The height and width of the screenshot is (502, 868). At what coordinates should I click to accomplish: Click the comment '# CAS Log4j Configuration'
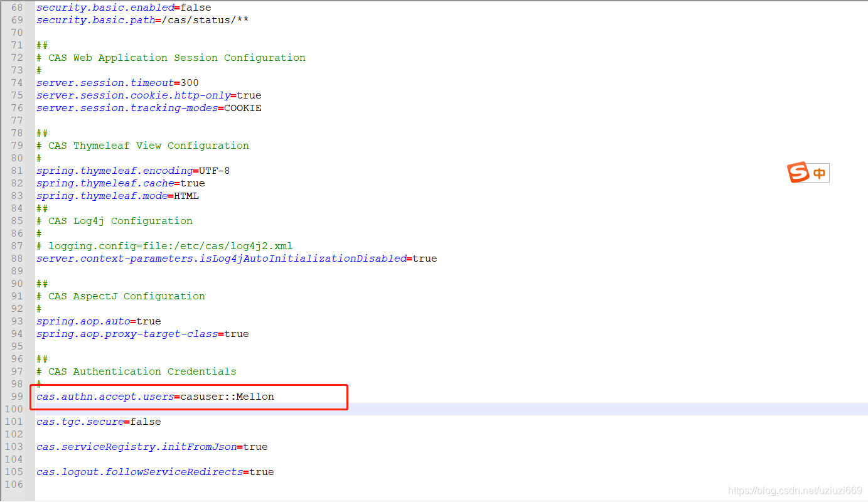coord(114,221)
